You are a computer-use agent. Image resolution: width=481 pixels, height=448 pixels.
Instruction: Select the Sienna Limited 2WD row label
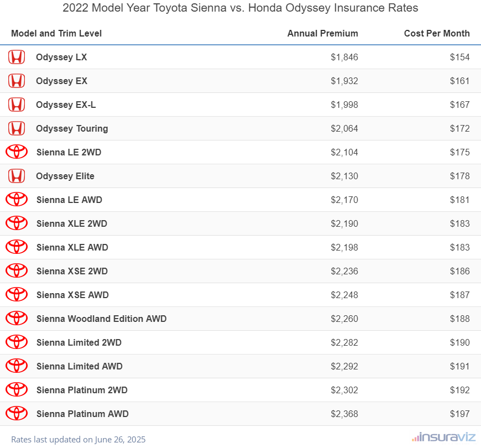(79, 342)
